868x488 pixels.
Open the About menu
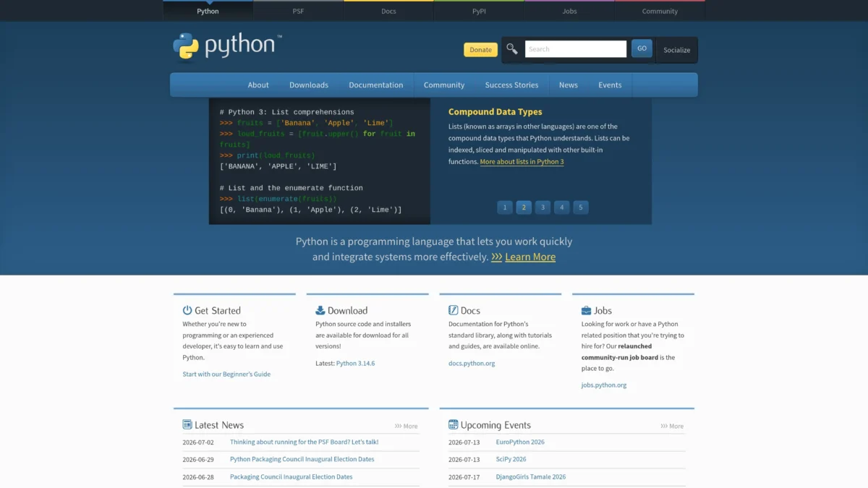[x=258, y=85]
